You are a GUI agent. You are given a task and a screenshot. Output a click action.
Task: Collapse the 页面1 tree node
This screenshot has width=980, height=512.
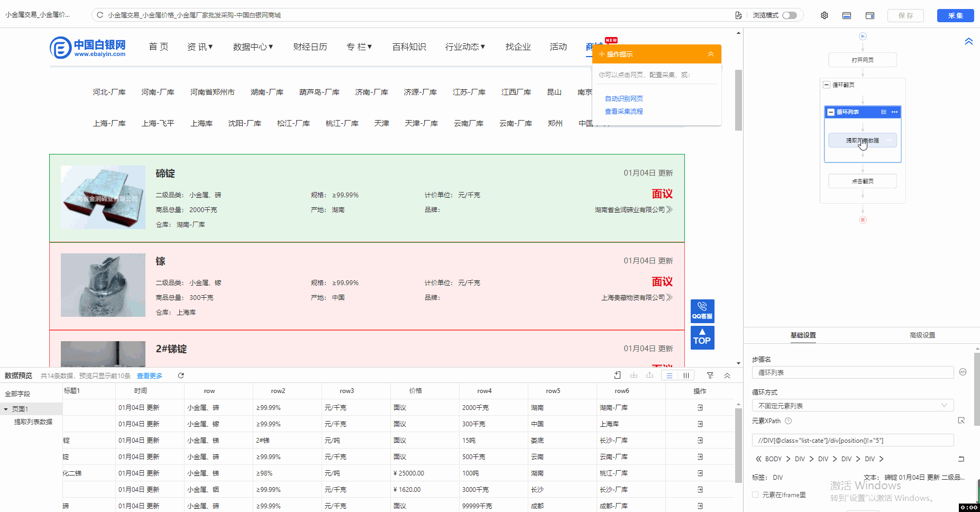click(x=6, y=409)
